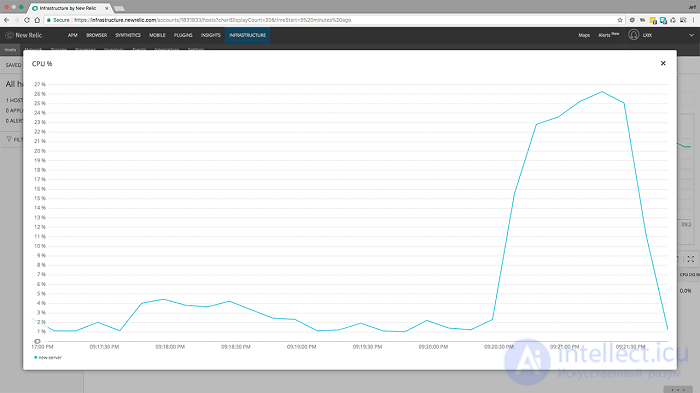This screenshot has height=393, width=700.
Task: Toggle the new-server legend entry
Action: (48, 358)
